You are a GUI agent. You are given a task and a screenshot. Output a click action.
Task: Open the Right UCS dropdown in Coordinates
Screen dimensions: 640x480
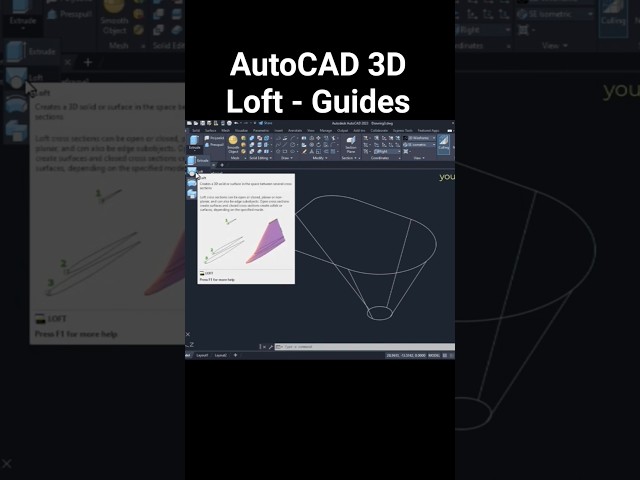pyautogui.click(x=387, y=151)
